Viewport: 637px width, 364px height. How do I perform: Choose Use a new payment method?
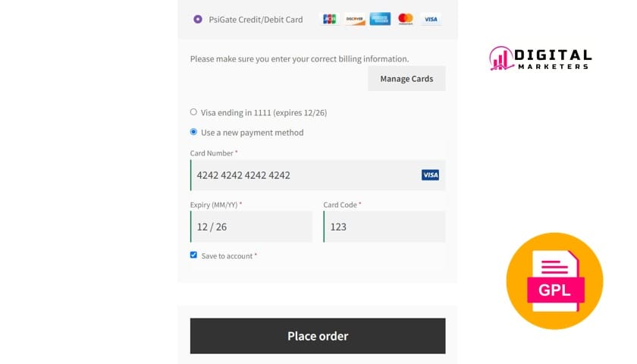point(193,132)
